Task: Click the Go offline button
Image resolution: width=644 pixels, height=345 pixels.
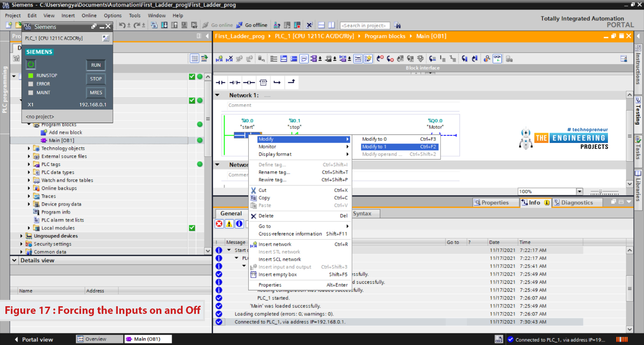Action: coord(252,25)
